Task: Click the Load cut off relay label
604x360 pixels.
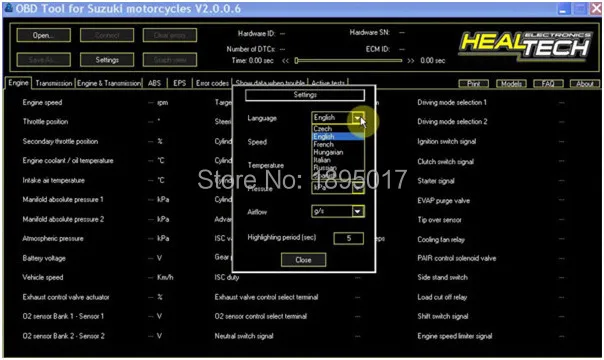Action: coord(442,297)
